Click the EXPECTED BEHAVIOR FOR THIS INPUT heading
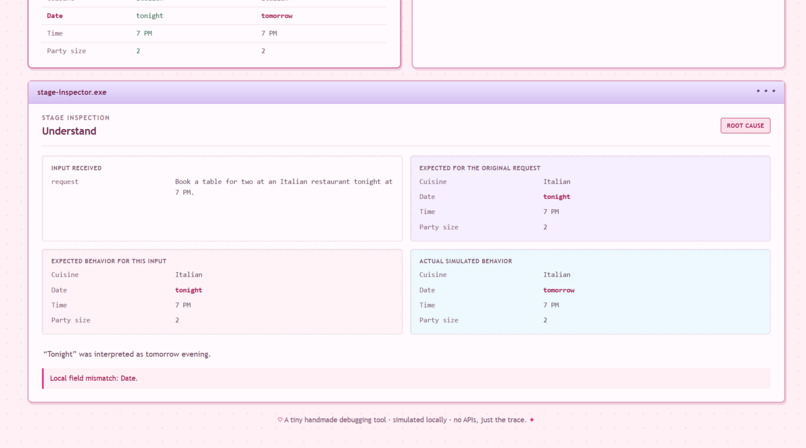This screenshot has height=448, width=806. 108,261
